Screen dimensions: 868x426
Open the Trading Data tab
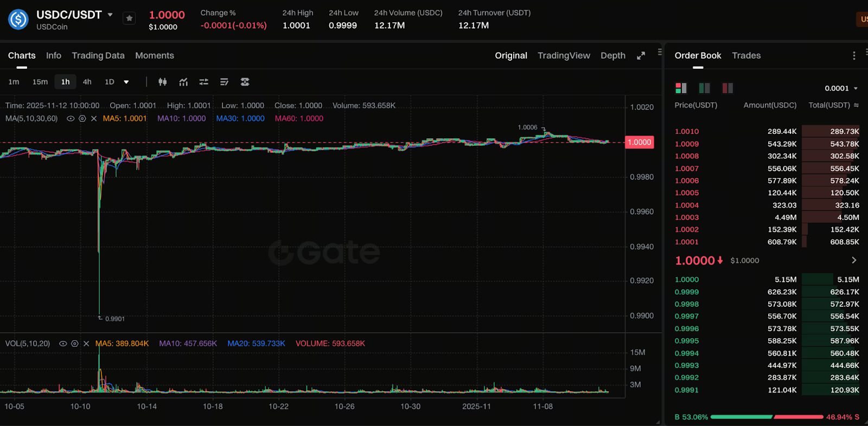coord(98,55)
